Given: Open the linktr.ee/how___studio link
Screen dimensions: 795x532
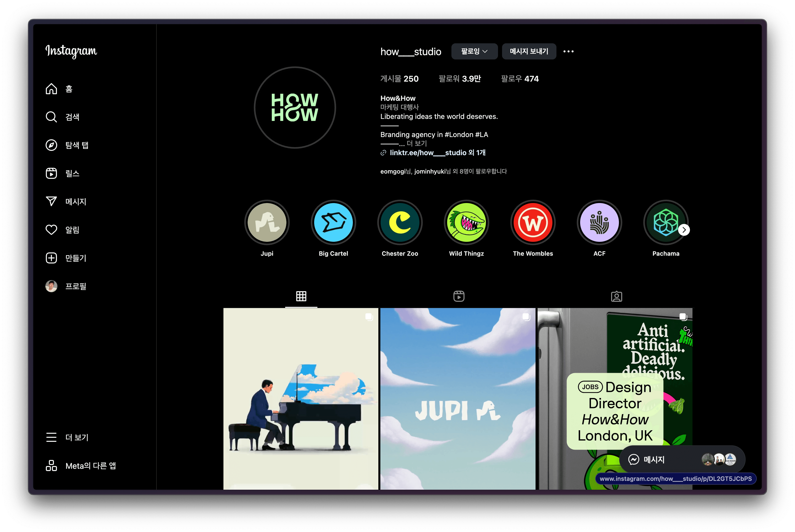Looking at the screenshot, I should click(428, 153).
